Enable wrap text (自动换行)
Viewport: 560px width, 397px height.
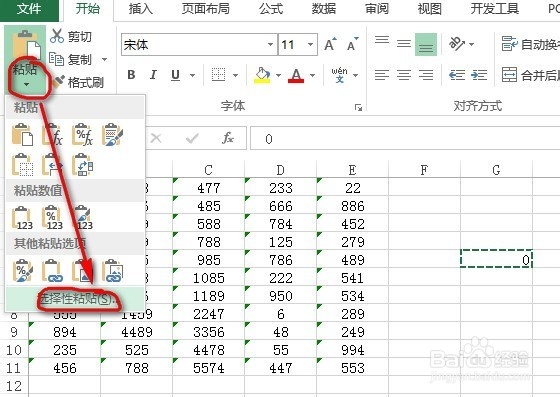click(530, 44)
